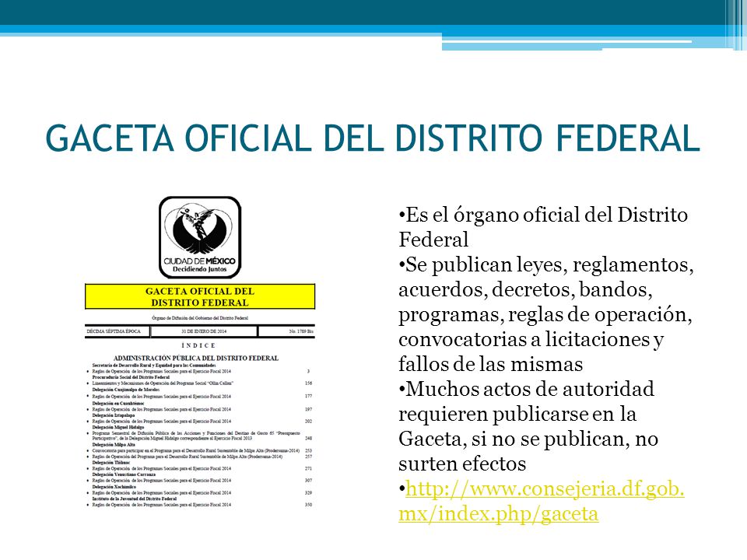Click 'Delegación Venustiano Carranza' entry

[124, 474]
